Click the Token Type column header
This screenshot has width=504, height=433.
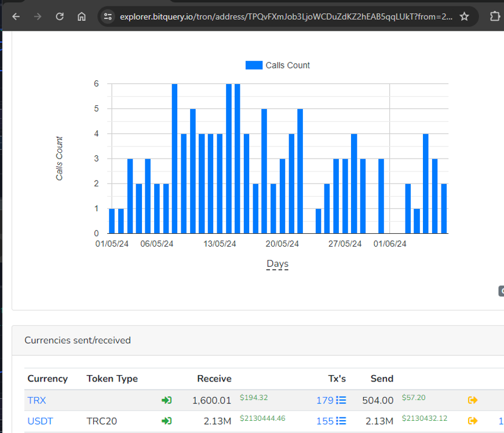tap(112, 379)
